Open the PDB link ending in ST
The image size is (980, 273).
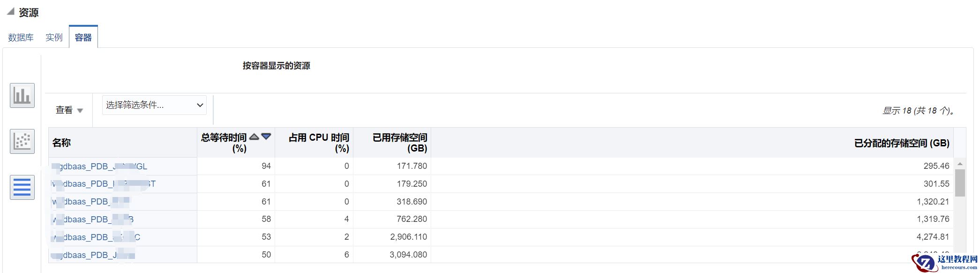tap(104, 184)
